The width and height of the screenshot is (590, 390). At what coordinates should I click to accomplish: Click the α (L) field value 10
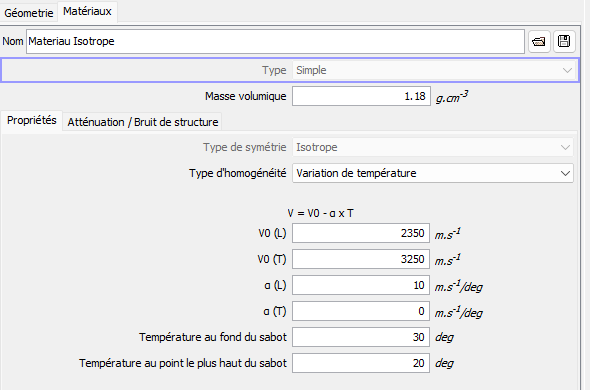coord(361,285)
